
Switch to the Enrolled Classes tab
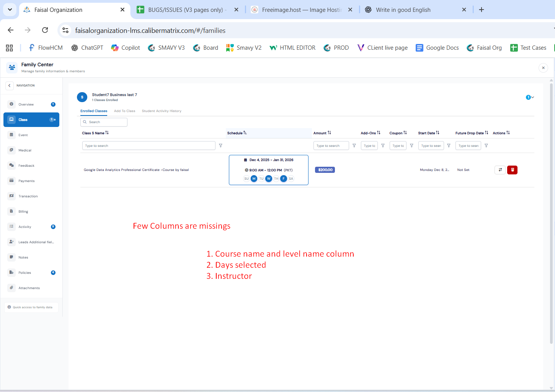click(x=94, y=111)
